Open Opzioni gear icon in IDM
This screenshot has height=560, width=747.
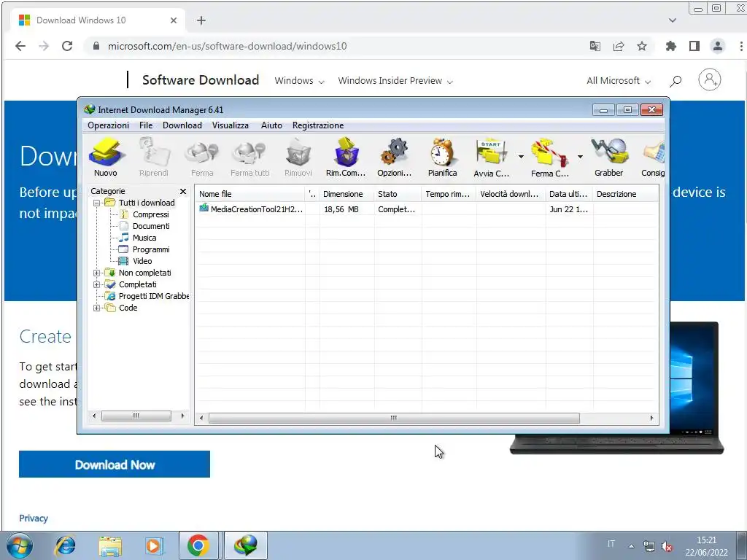pos(394,157)
